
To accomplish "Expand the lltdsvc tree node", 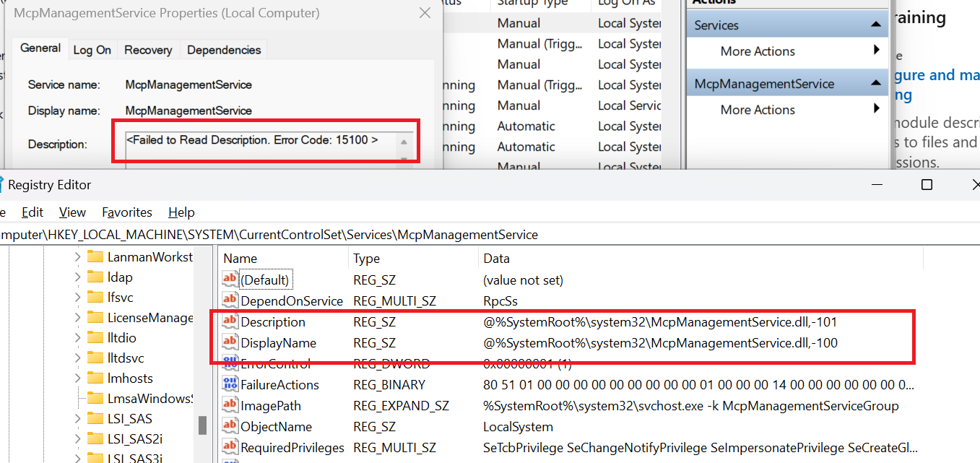I will click(x=77, y=358).
